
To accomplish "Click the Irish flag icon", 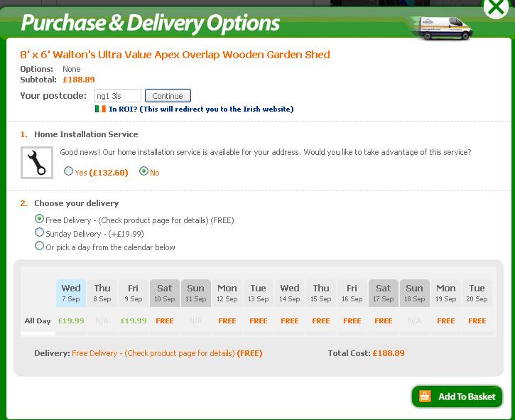I will pos(100,109).
